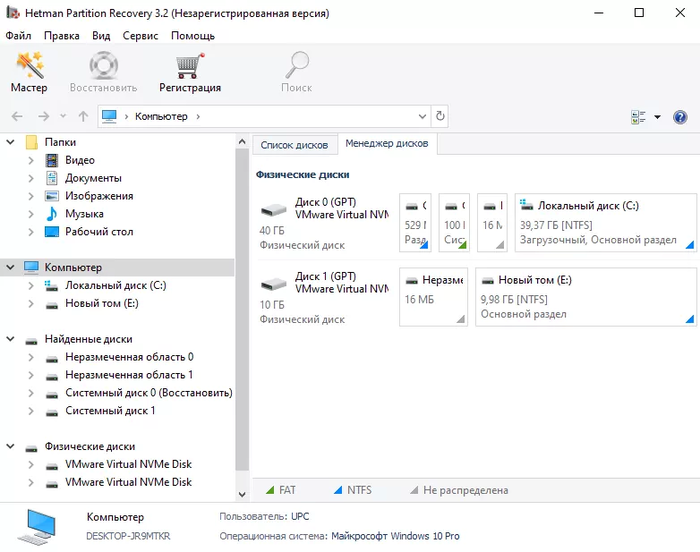
Task: Click the left panel vertical scrollbar
Action: (242, 300)
